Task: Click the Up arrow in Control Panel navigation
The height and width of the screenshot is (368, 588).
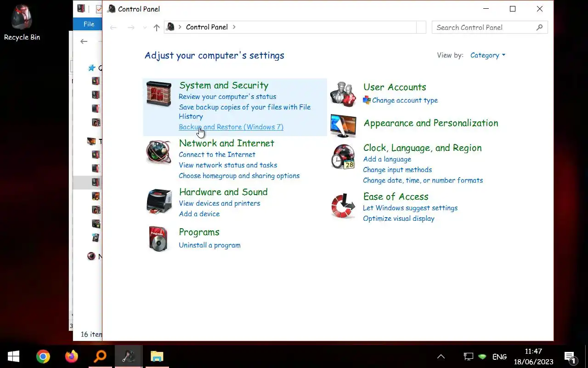Action: tap(157, 28)
